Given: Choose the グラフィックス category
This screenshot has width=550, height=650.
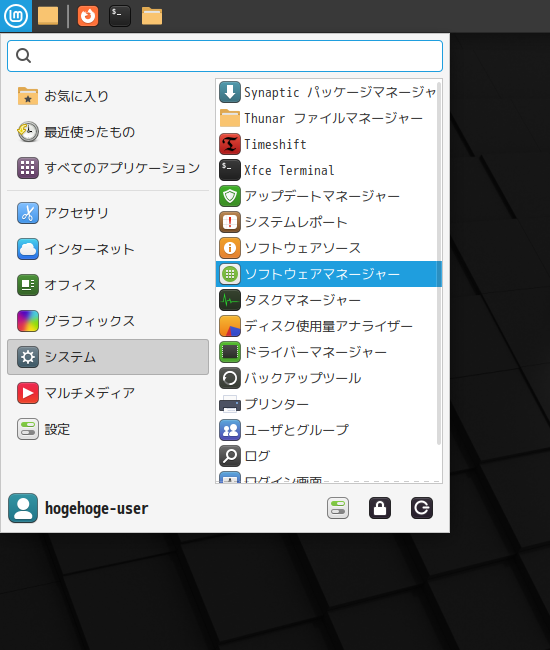Looking at the screenshot, I should coord(108,321).
